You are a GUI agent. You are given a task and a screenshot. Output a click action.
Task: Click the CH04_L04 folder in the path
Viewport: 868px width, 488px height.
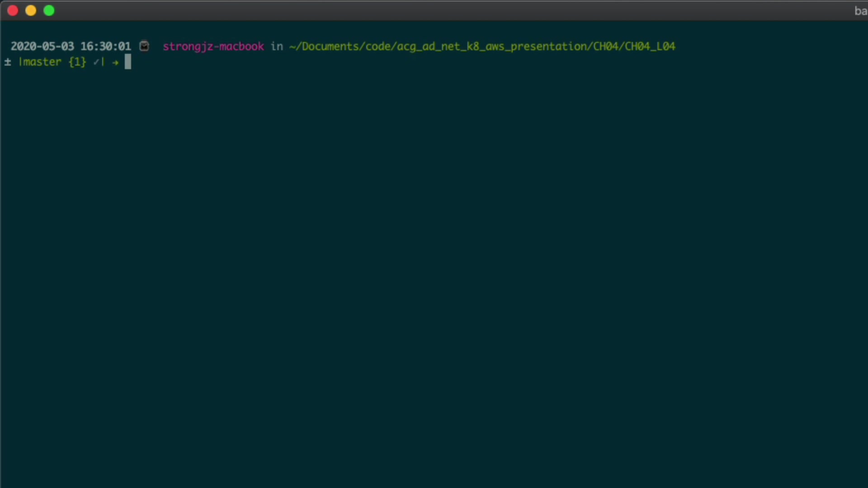650,46
